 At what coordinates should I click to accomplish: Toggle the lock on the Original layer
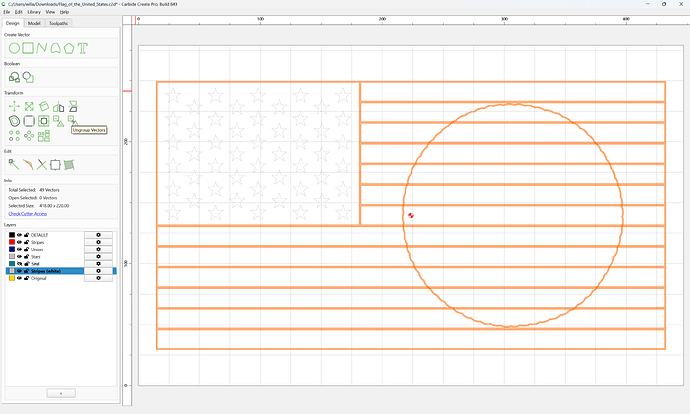click(26, 278)
